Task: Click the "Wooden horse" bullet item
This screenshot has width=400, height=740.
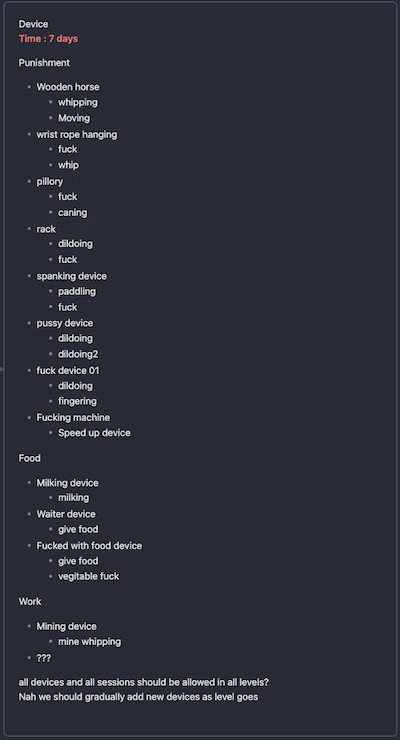Action: click(x=68, y=87)
